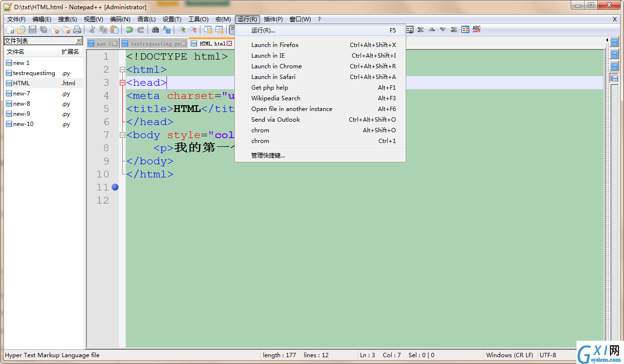
Task: Open the 设置(T) menu
Action: click(172, 19)
